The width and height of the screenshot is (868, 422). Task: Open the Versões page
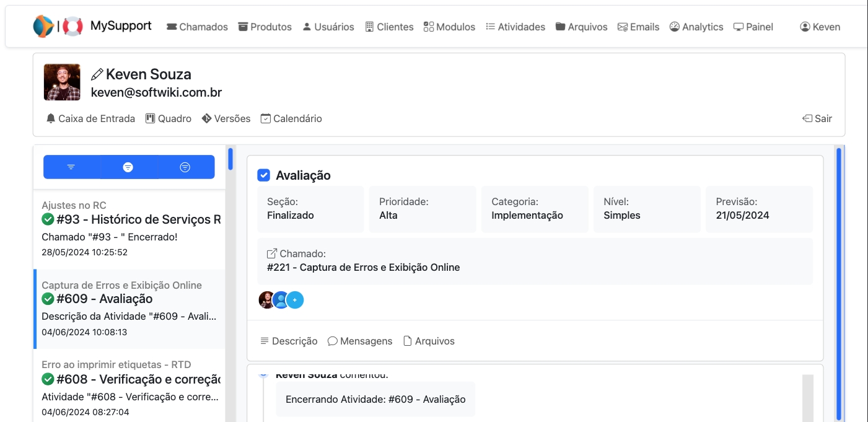tap(226, 118)
